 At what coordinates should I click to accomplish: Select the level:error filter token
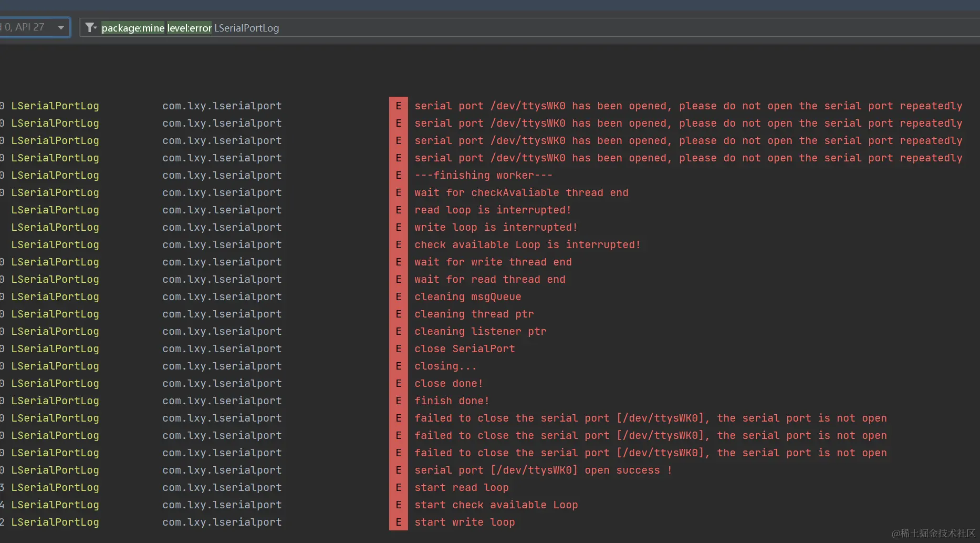coord(190,28)
